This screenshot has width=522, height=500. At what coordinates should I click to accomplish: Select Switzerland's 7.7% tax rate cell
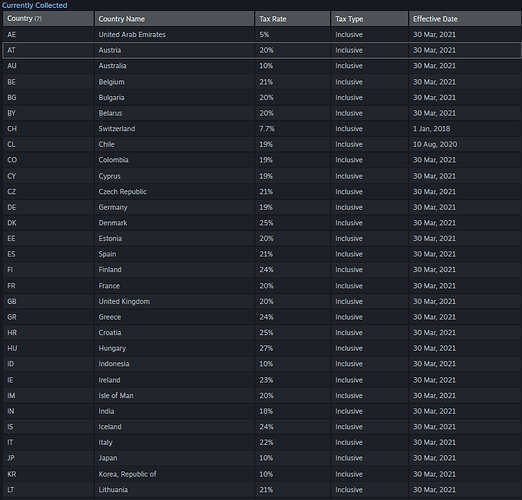tap(292, 129)
